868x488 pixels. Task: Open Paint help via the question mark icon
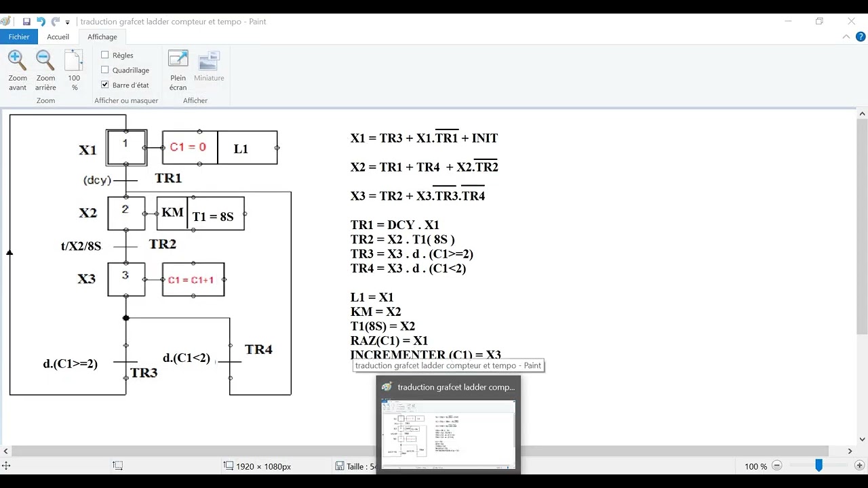(861, 37)
